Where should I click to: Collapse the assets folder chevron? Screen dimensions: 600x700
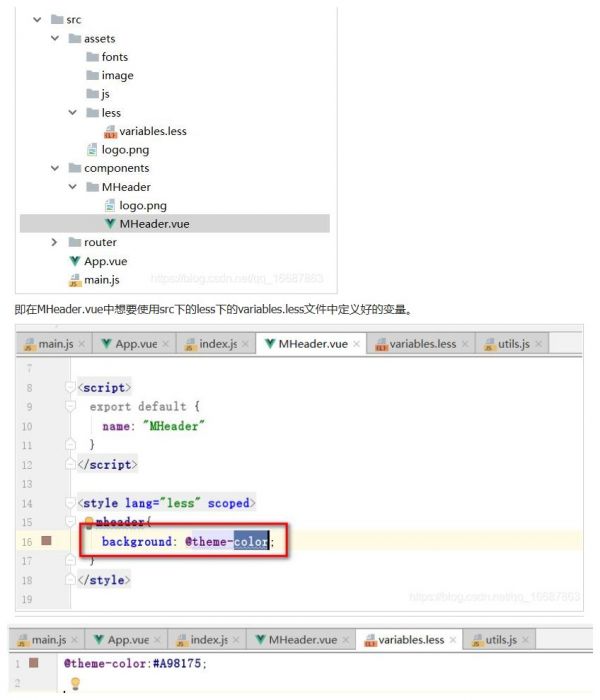[x=55, y=38]
